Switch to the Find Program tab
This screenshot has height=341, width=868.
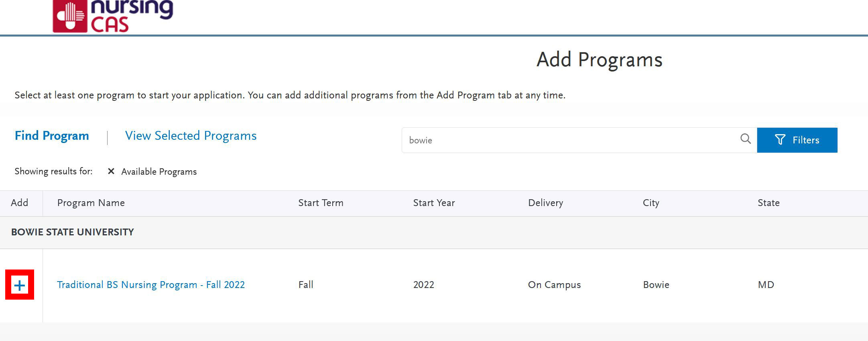[52, 136]
